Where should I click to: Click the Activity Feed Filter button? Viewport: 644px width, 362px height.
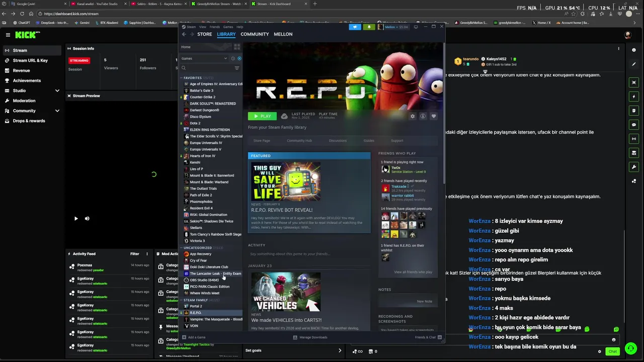pyautogui.click(x=135, y=254)
